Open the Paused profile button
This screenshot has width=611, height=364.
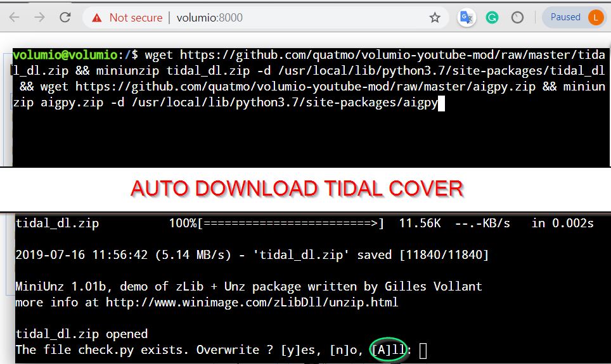click(574, 18)
